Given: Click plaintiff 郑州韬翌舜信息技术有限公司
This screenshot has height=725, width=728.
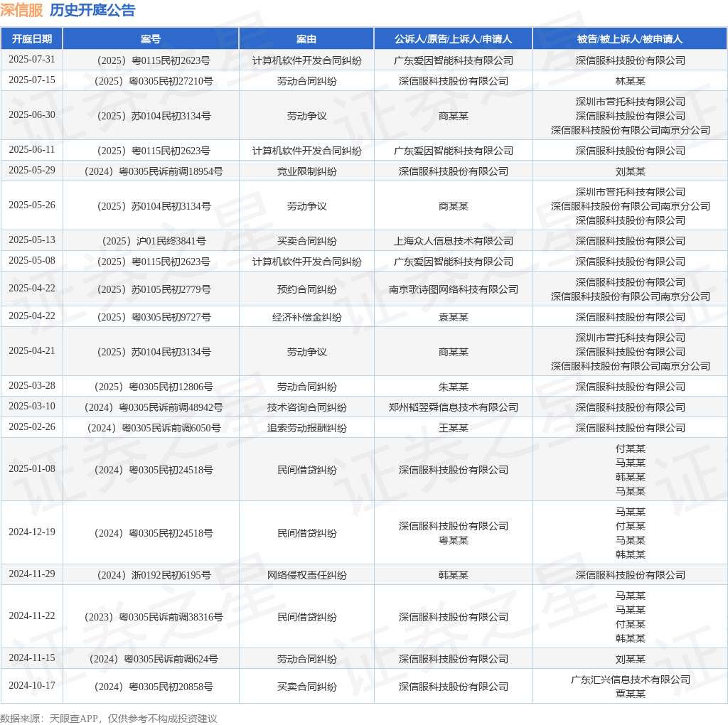Looking at the screenshot, I should (x=453, y=407).
